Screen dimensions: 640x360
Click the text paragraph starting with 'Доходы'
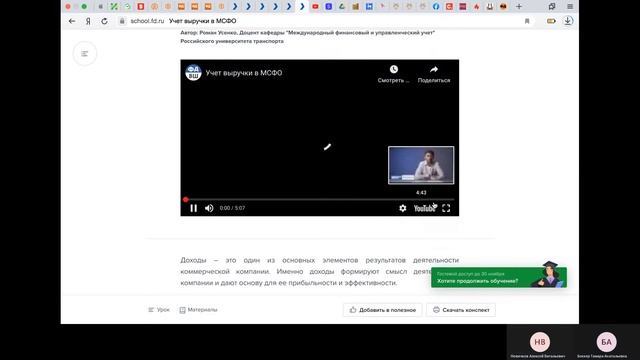320,271
